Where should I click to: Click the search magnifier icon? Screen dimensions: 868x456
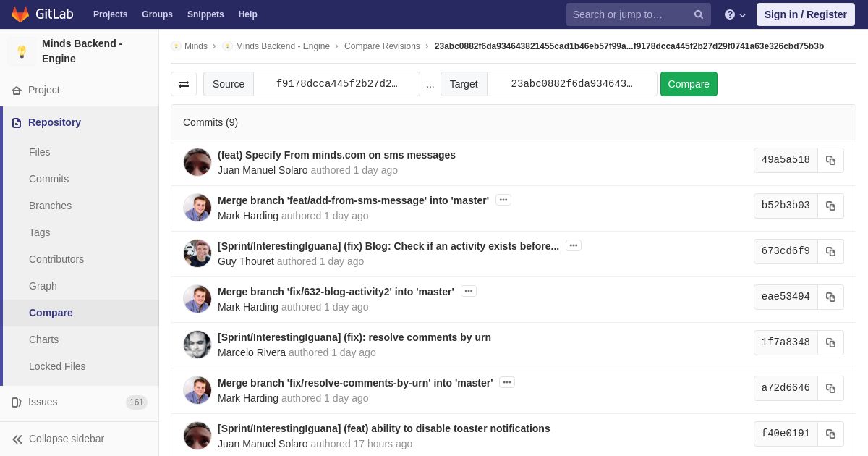coord(698,14)
